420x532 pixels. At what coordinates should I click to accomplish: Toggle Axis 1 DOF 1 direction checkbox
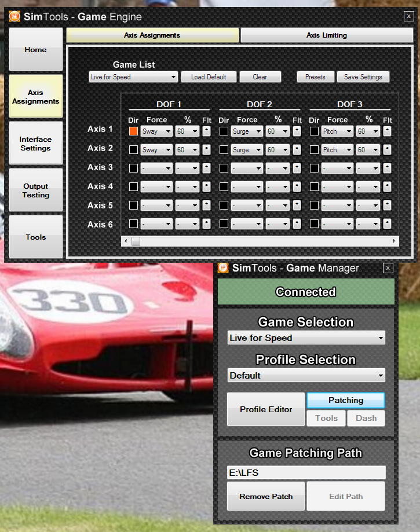tap(133, 131)
